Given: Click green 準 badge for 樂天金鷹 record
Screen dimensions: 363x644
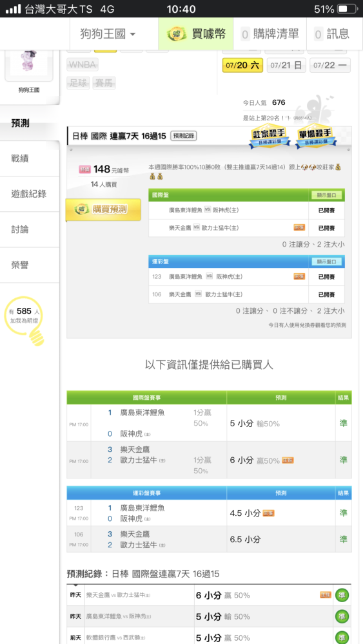Looking at the screenshot, I should [342, 595].
